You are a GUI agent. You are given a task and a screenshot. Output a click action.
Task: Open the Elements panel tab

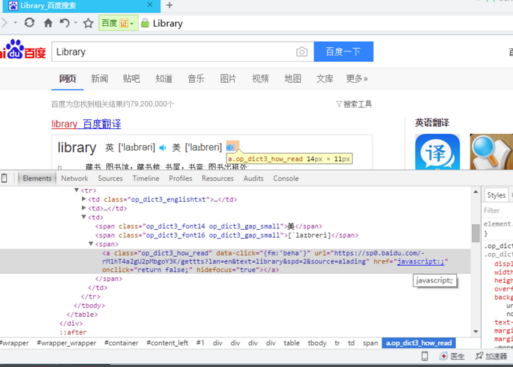[37, 178]
